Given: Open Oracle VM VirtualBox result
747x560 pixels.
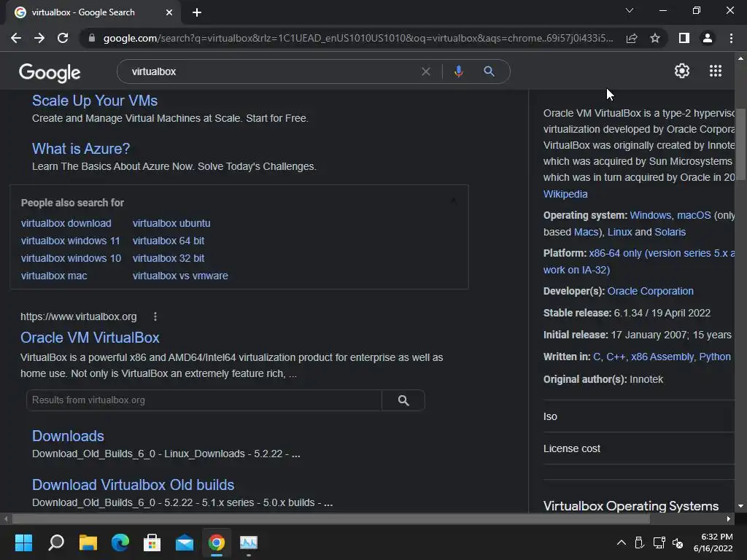Looking at the screenshot, I should [x=90, y=338].
